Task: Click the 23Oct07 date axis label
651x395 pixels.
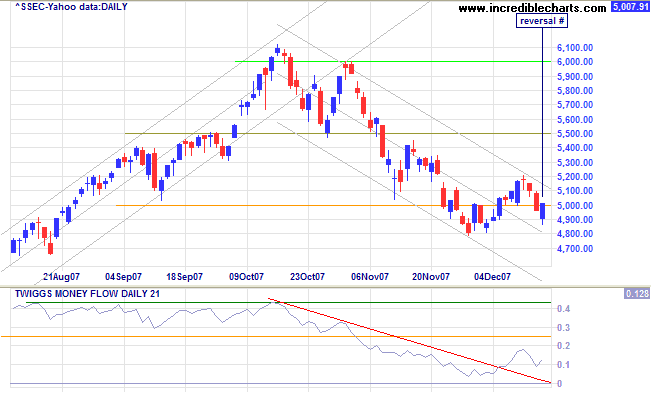Action: pyautogui.click(x=307, y=277)
